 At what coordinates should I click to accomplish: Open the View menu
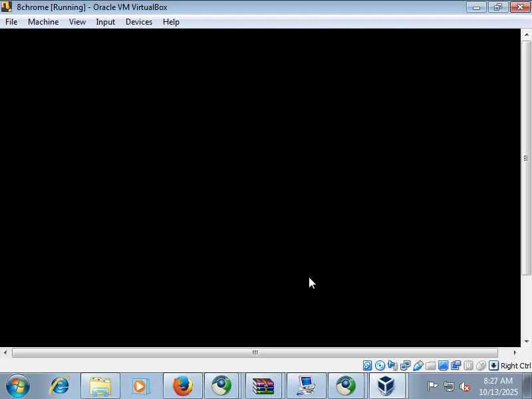pyautogui.click(x=77, y=22)
